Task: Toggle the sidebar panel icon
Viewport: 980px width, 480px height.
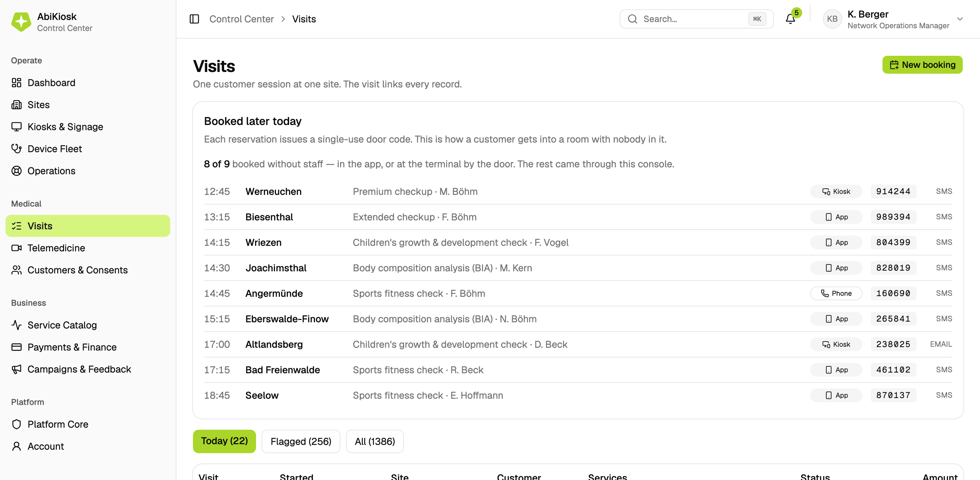Action: point(194,19)
